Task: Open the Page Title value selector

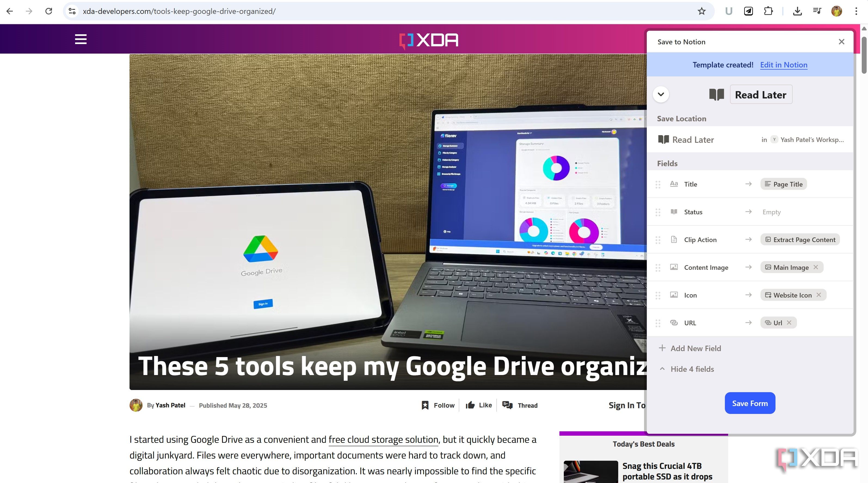Action: pyautogui.click(x=783, y=184)
